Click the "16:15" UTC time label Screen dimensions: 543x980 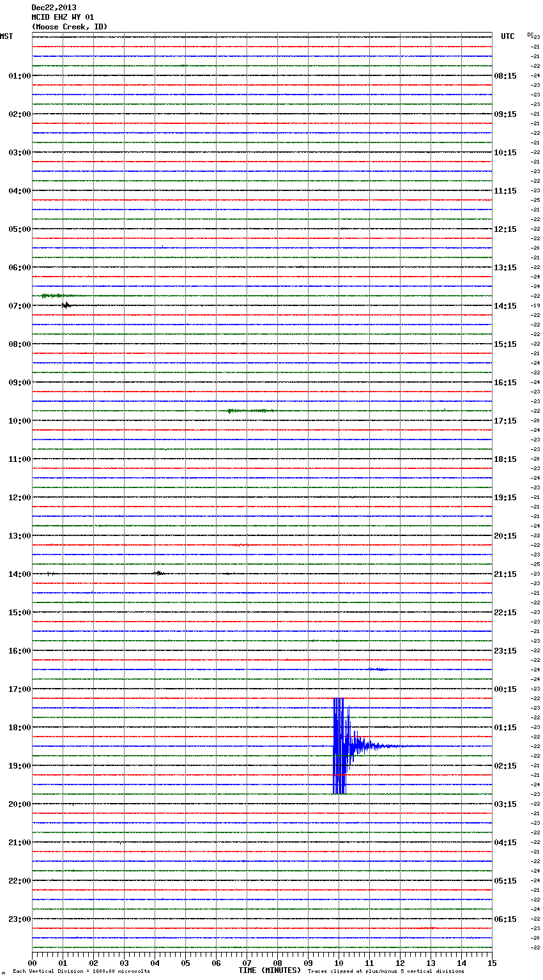tap(505, 383)
